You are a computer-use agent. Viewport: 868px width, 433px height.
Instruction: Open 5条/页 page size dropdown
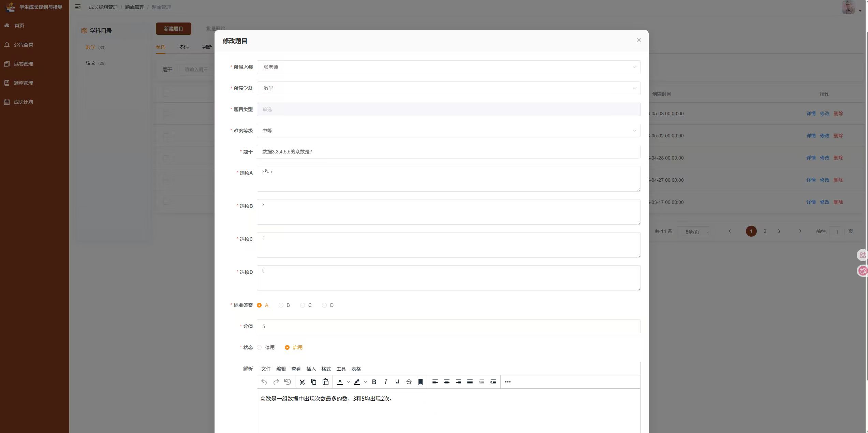point(694,232)
